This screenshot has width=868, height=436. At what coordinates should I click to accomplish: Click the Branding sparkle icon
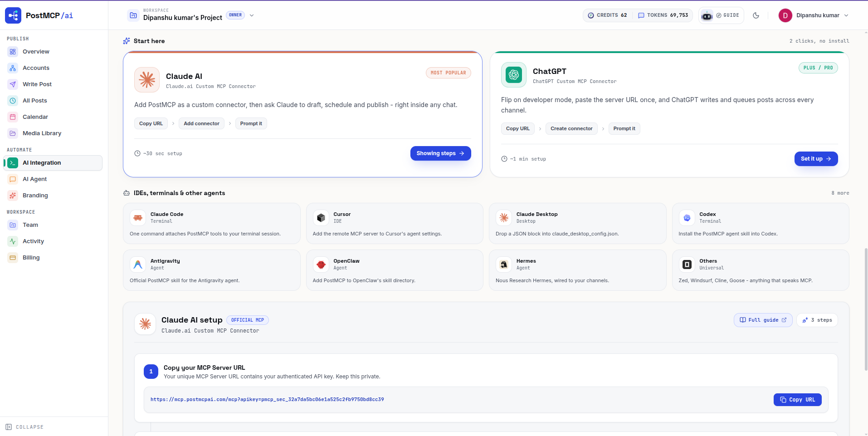13,196
